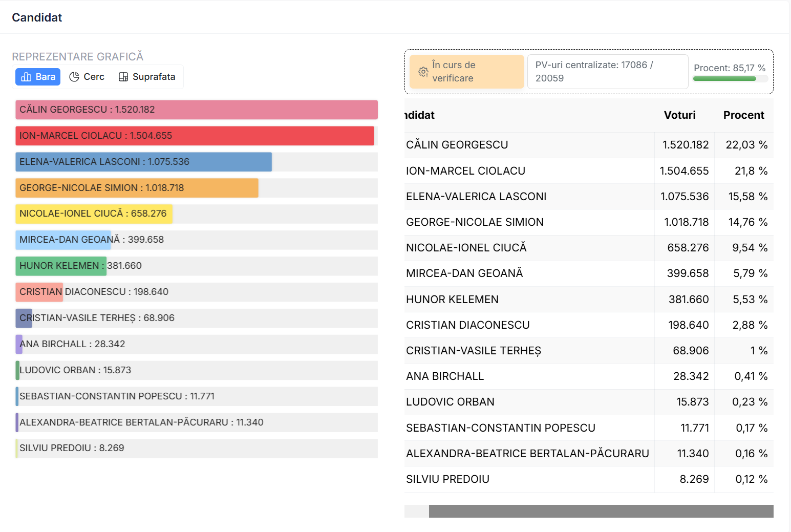Click the green Procent 85,17 % progress bar
The height and width of the screenshot is (532, 791).
tap(724, 79)
